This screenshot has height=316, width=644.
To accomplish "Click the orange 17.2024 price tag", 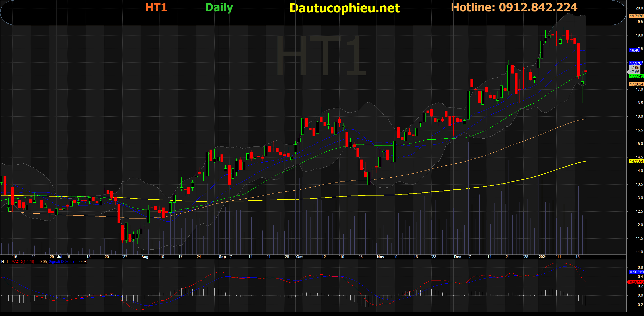I will [636, 84].
